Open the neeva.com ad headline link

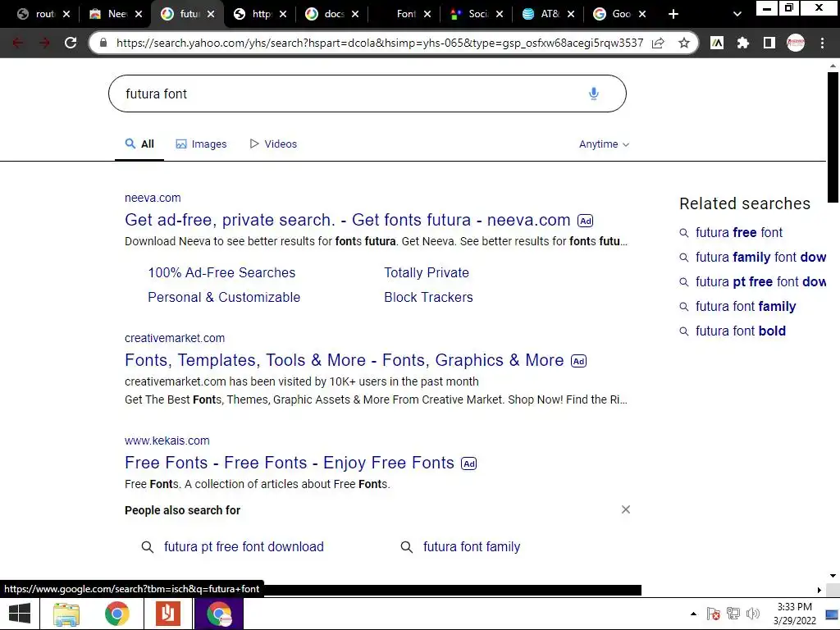(x=347, y=220)
